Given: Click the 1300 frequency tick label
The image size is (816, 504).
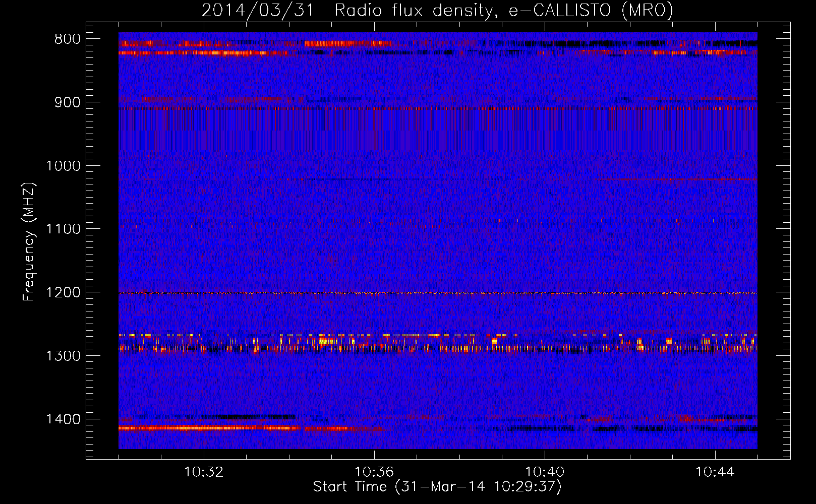Looking at the screenshot, I should pos(64,356).
